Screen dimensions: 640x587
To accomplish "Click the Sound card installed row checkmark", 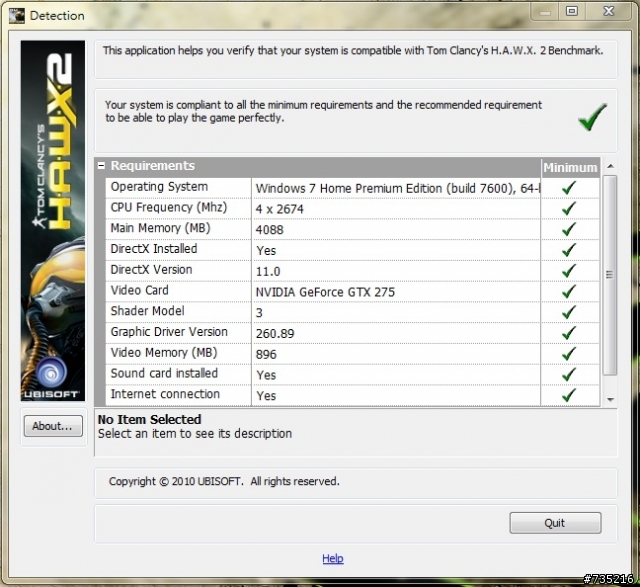I will 569,374.
